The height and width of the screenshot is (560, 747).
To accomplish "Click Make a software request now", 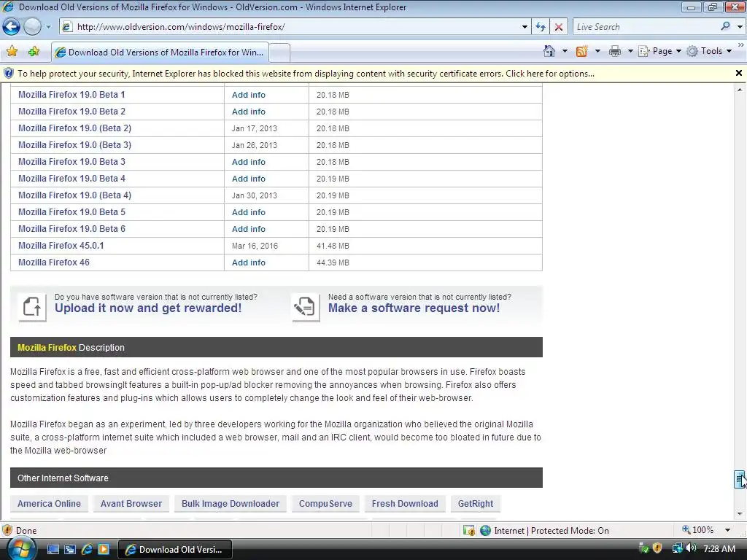I will [x=414, y=308].
